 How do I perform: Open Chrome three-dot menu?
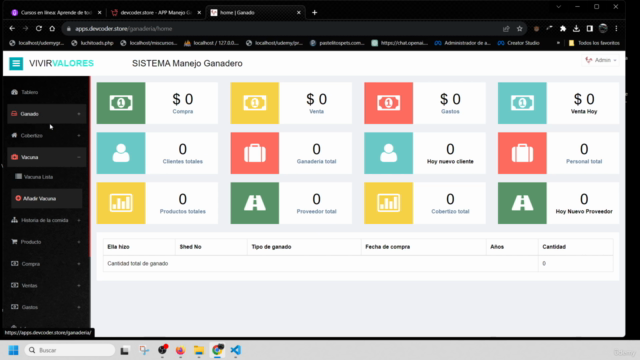pos(616,29)
